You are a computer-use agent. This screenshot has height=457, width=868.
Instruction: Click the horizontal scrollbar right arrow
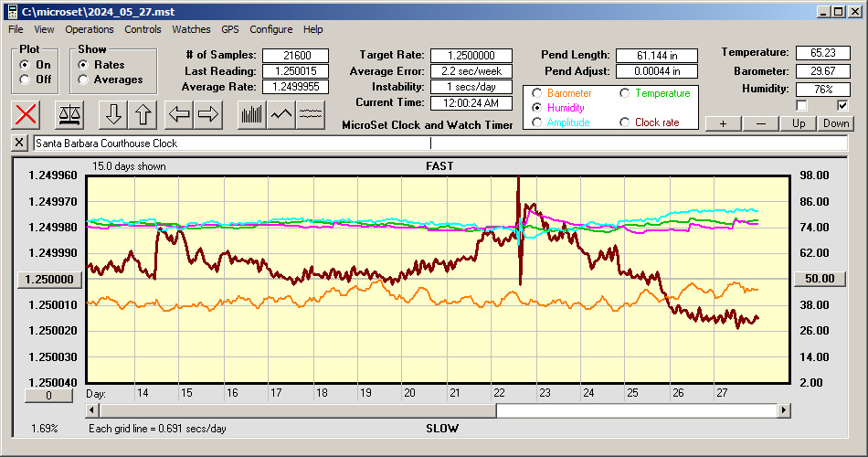783,410
